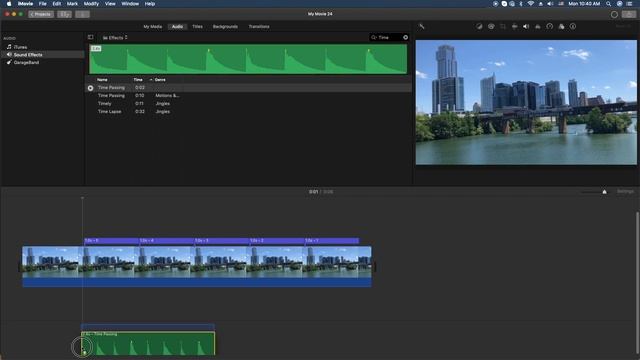This screenshot has height=360, width=640.
Task: Sort the list by Genre column header
Action: pyautogui.click(x=160, y=80)
